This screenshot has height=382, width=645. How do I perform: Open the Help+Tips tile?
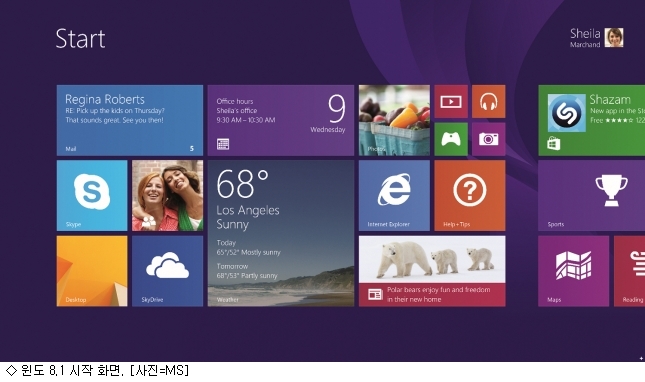(x=470, y=196)
